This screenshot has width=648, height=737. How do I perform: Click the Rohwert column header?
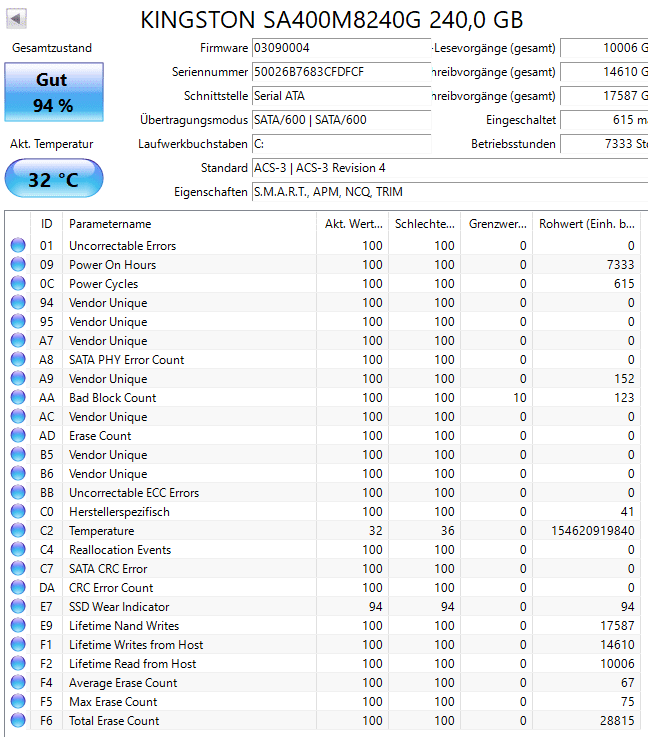(x=587, y=224)
